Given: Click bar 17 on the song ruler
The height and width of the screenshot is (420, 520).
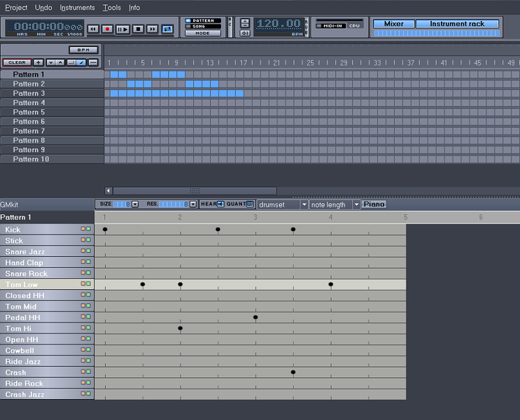Looking at the screenshot, I should (x=244, y=63).
